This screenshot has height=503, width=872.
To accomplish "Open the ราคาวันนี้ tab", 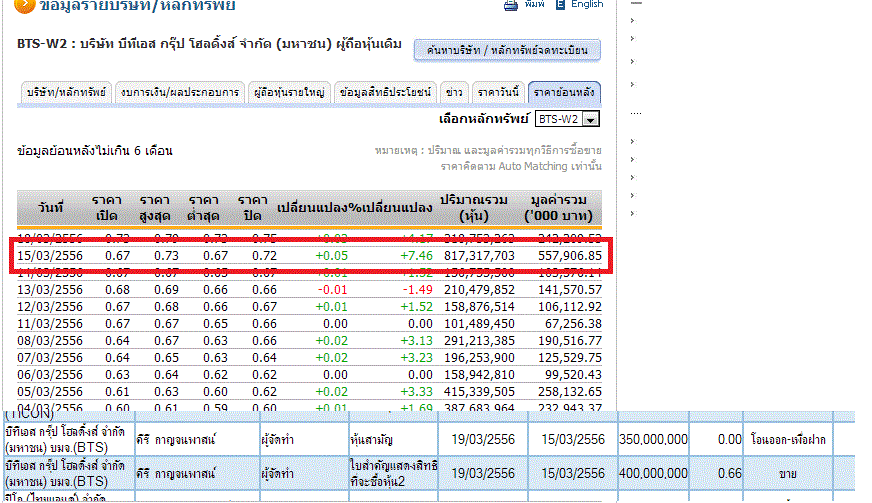I will (498, 92).
